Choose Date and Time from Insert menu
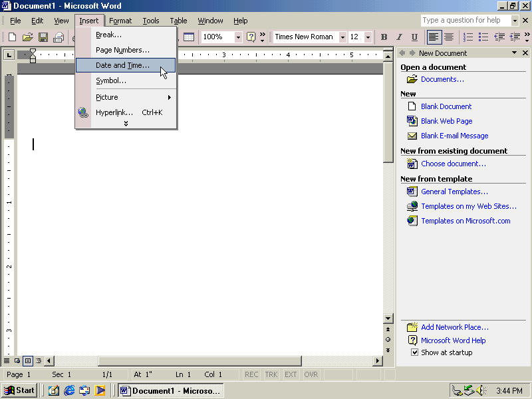 tap(126, 65)
